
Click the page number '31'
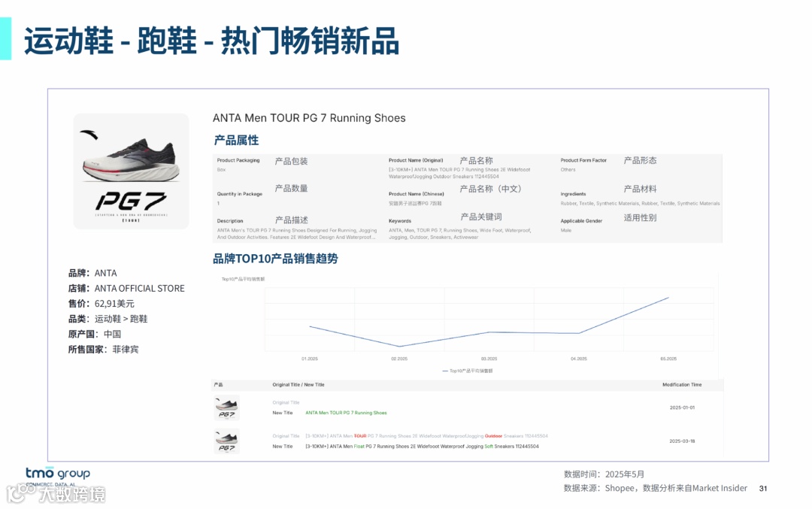[x=763, y=488]
